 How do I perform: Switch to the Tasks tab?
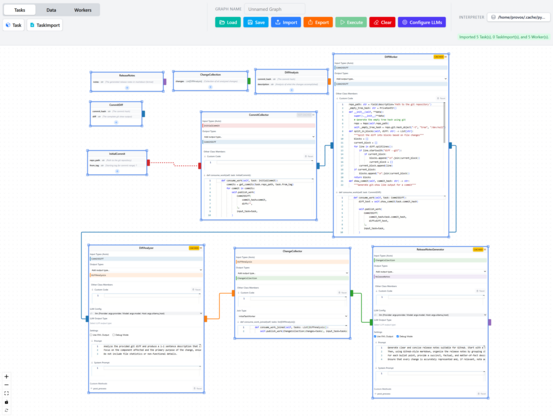(x=20, y=10)
